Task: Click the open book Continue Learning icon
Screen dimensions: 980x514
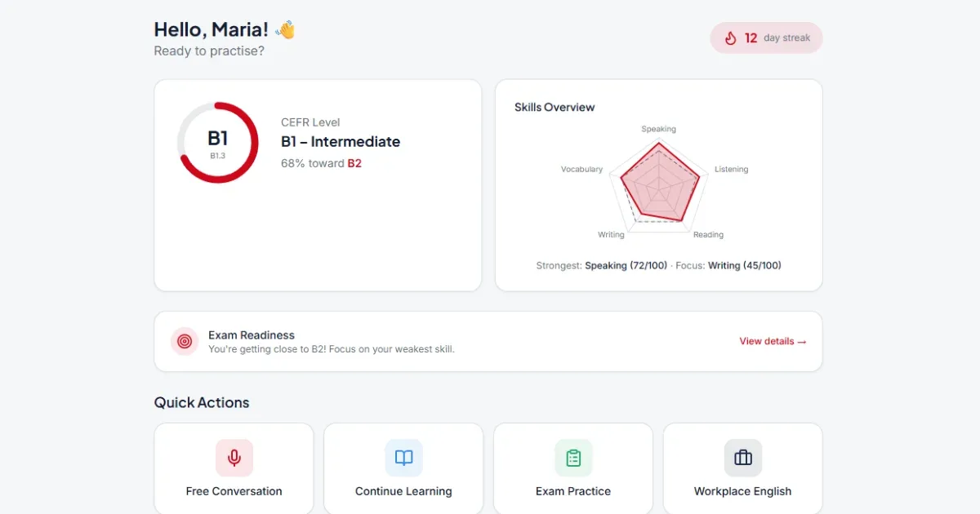Action: (x=403, y=458)
